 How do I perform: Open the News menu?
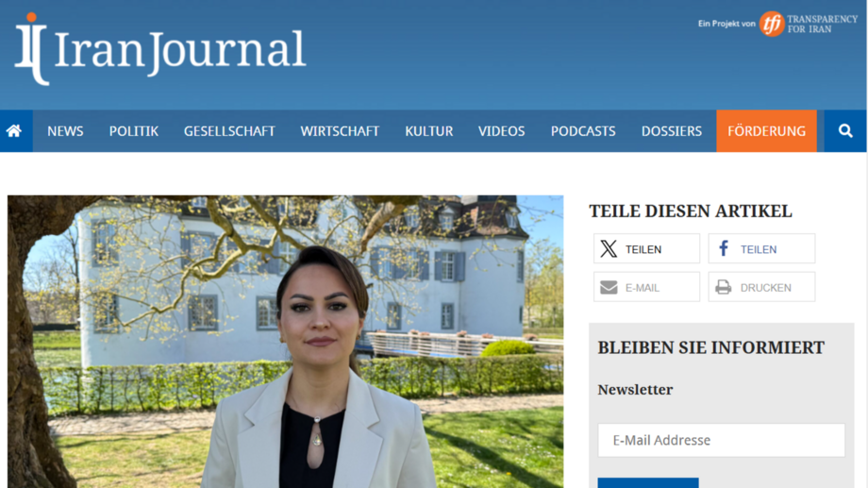[x=65, y=131]
